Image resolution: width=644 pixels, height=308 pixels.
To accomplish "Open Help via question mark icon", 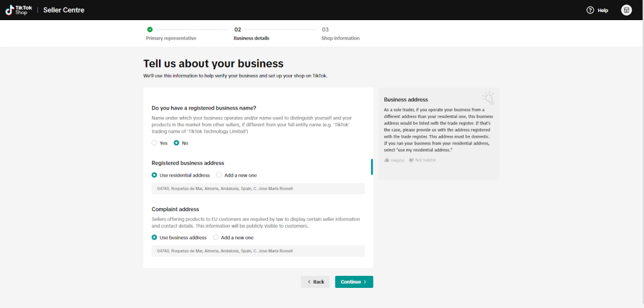I will point(590,10).
